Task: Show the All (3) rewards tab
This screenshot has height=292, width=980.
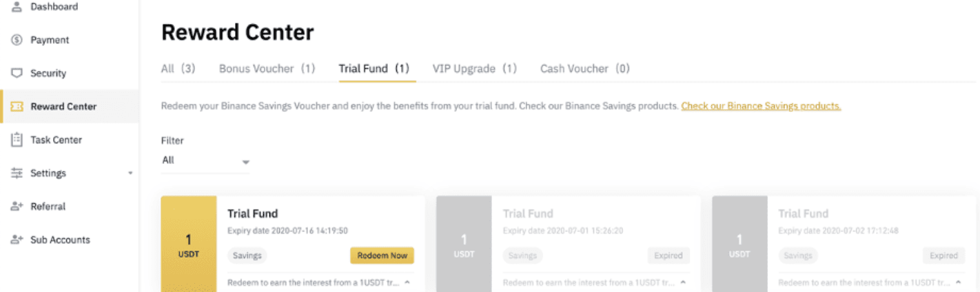Action: (x=178, y=69)
